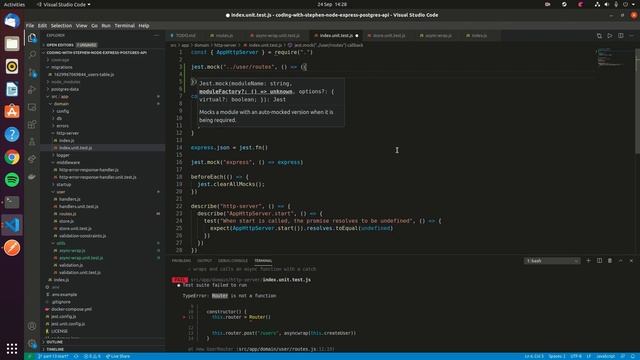Click Live Share in status bar
The image size is (640, 360).
[x=118, y=356]
